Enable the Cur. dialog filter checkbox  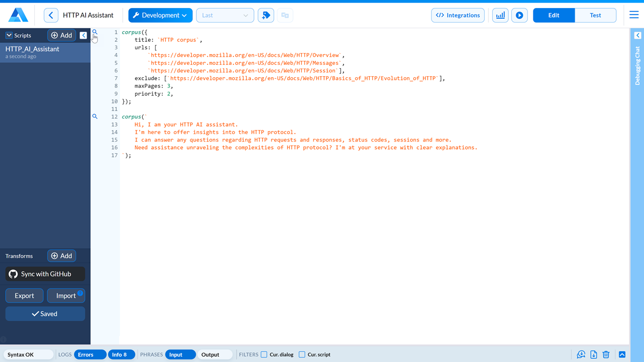264,354
